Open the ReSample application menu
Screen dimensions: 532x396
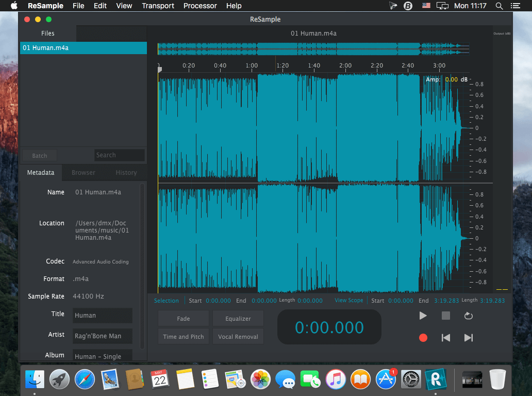click(x=45, y=6)
